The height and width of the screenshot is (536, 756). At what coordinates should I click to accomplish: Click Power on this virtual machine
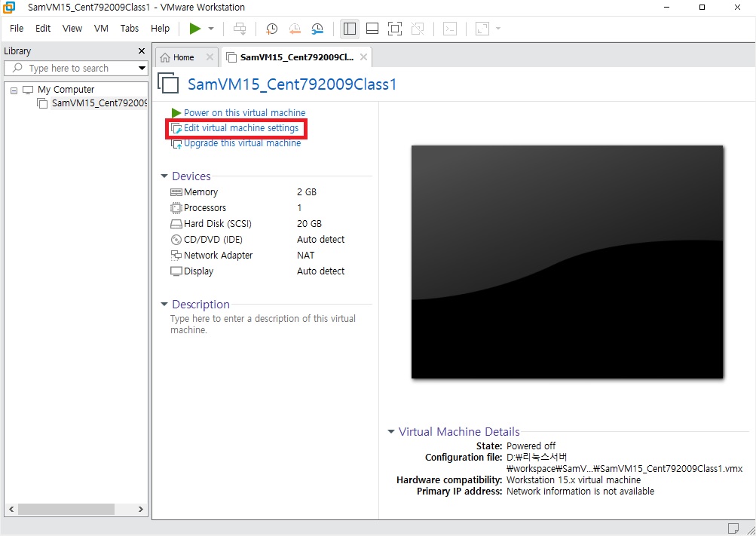pos(244,113)
